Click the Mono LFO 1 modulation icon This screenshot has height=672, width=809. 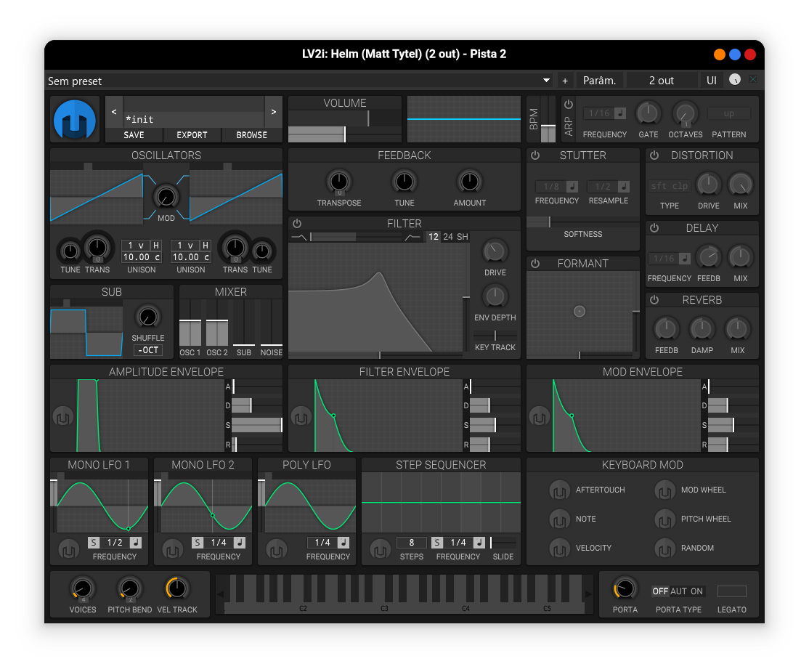click(x=68, y=548)
